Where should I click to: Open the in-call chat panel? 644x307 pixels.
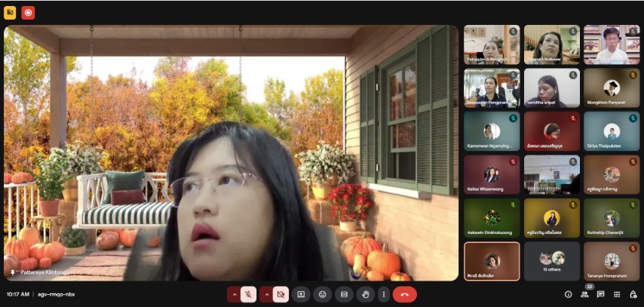[x=601, y=294]
